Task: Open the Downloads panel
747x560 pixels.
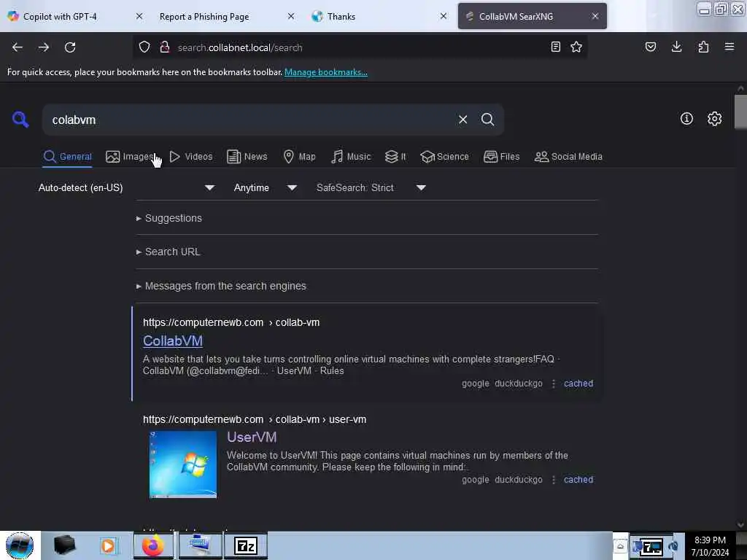Action: (x=676, y=47)
